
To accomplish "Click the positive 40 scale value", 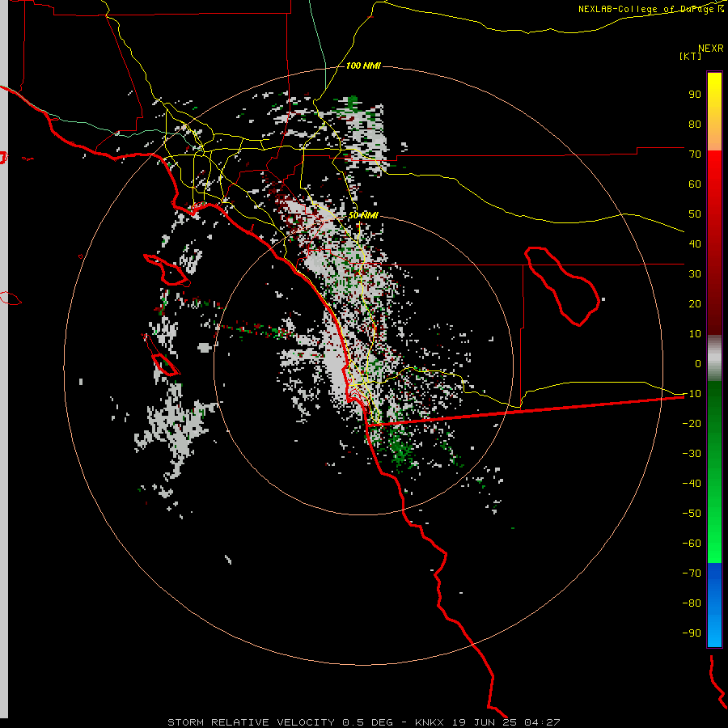I will (x=695, y=244).
